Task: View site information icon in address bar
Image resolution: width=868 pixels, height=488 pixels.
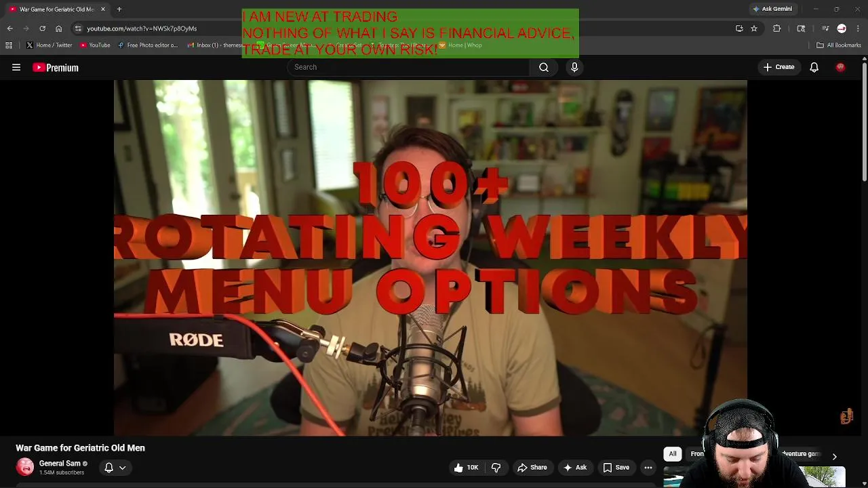Action: [78, 28]
